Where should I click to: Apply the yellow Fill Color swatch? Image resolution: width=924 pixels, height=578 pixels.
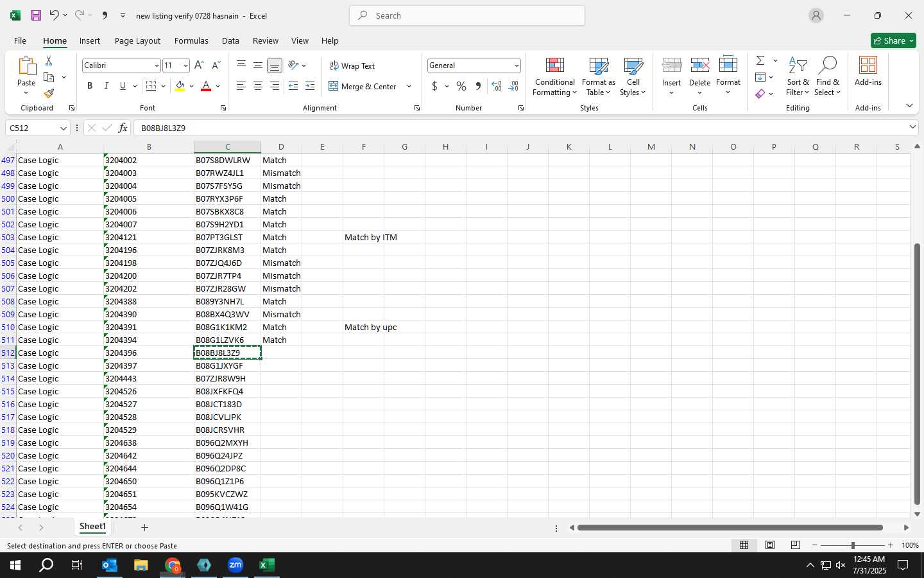(180, 86)
